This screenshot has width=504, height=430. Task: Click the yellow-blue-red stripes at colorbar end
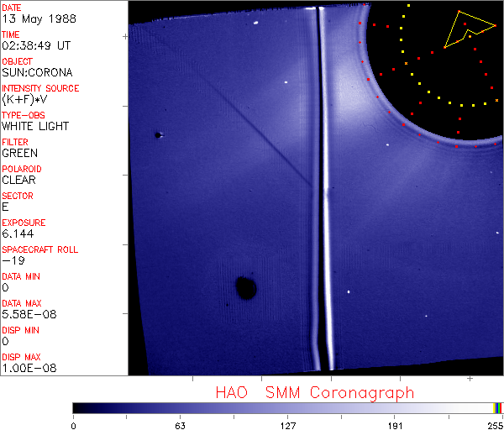[497, 408]
